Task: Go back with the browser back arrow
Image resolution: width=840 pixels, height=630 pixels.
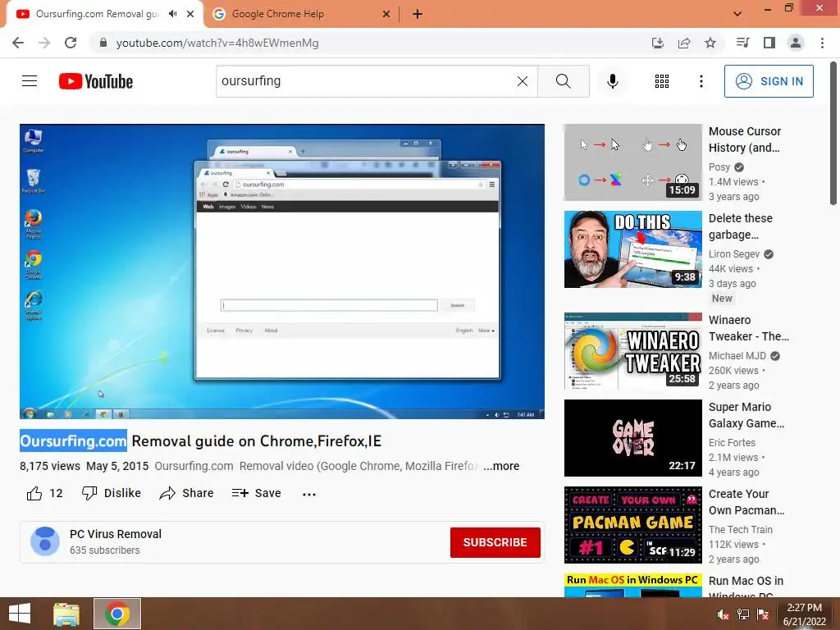Action: pos(18,43)
